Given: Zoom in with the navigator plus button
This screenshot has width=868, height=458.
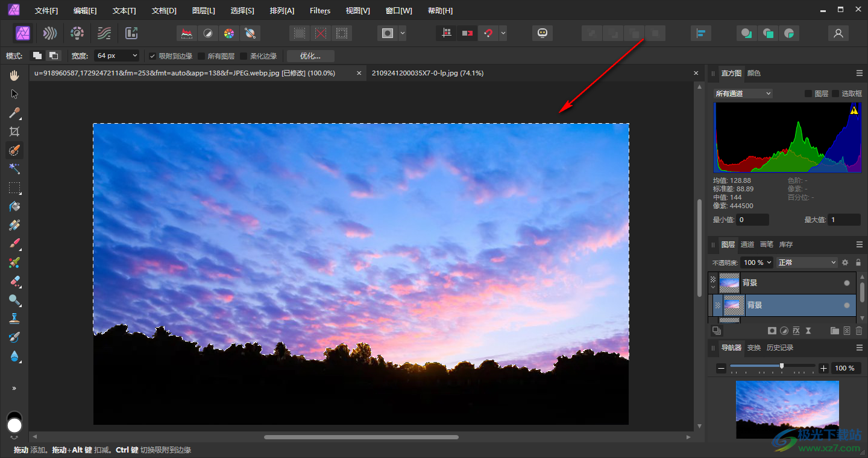Looking at the screenshot, I should coord(824,368).
